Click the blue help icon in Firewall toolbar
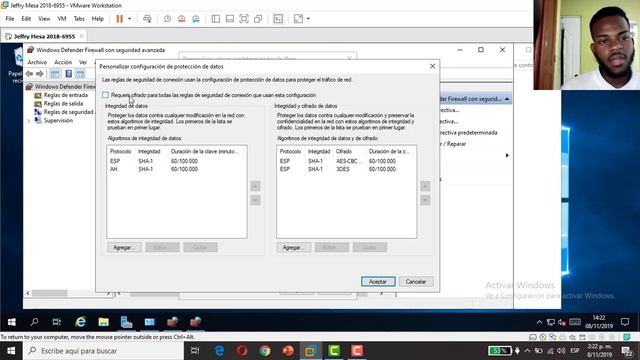 (69, 74)
